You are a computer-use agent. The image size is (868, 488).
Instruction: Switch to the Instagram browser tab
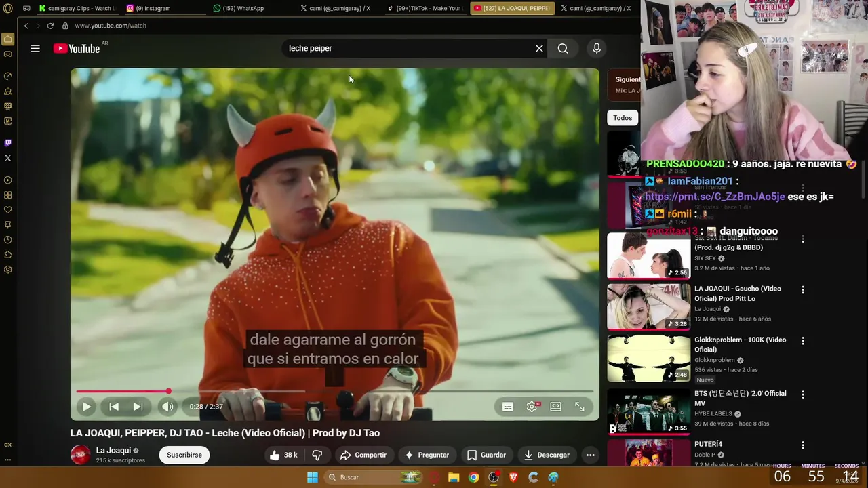[165, 8]
